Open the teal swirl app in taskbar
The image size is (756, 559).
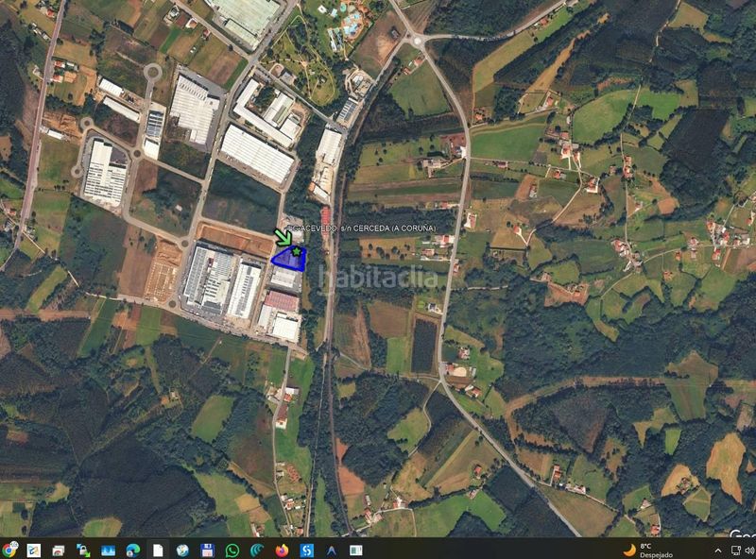click(257, 550)
